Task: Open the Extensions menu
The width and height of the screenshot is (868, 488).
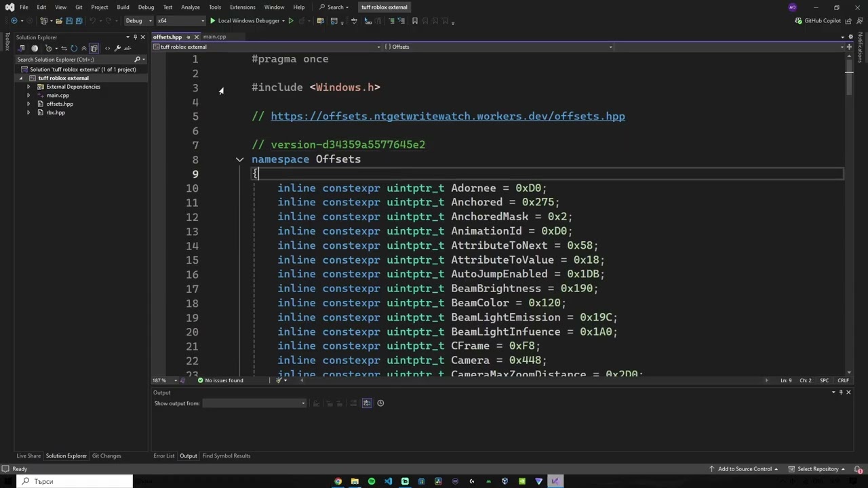Action: click(x=243, y=7)
